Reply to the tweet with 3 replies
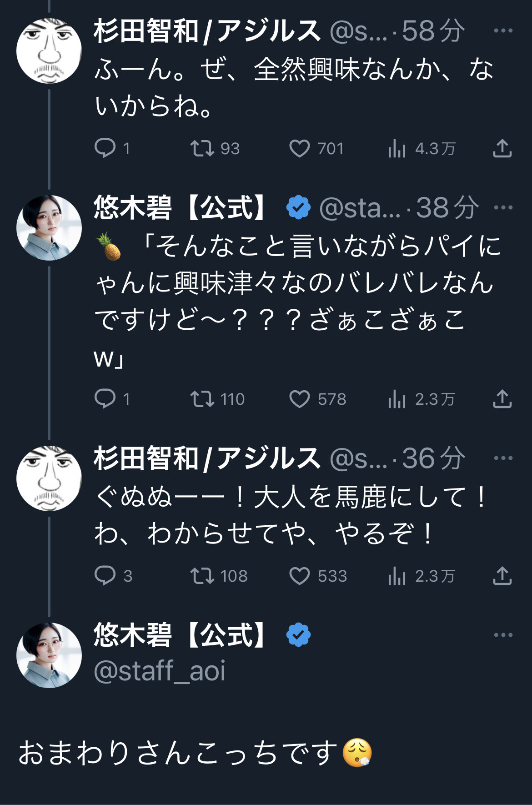 (105, 576)
